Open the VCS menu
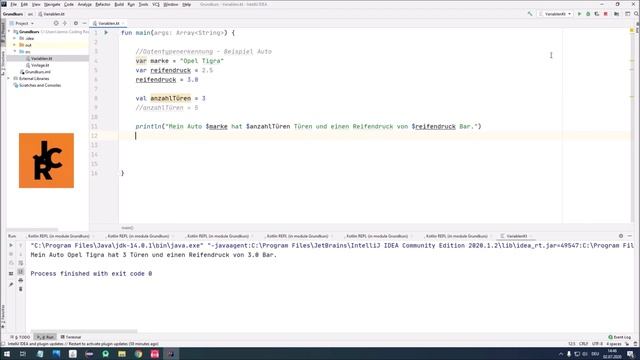This screenshot has height=360, width=640. [x=156, y=4]
